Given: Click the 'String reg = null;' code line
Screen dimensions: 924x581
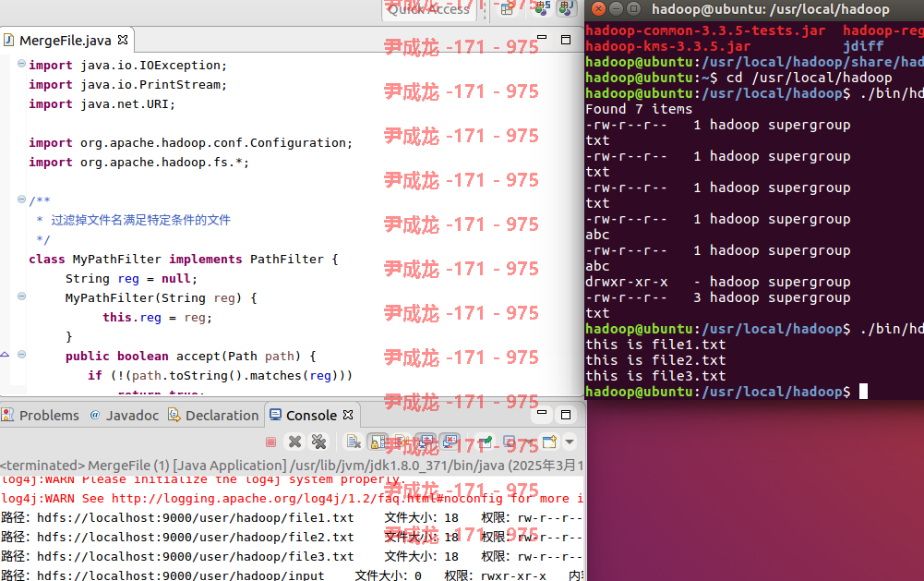Looking at the screenshot, I should tap(131, 278).
